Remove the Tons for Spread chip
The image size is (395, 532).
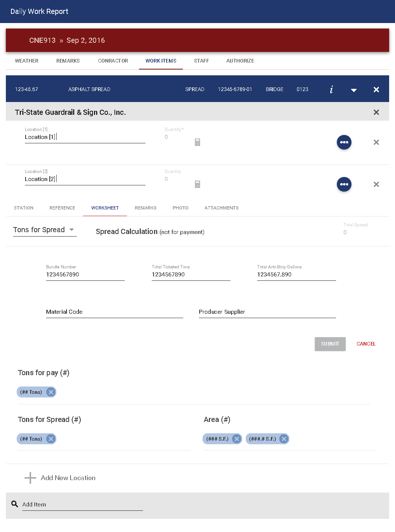(x=51, y=439)
